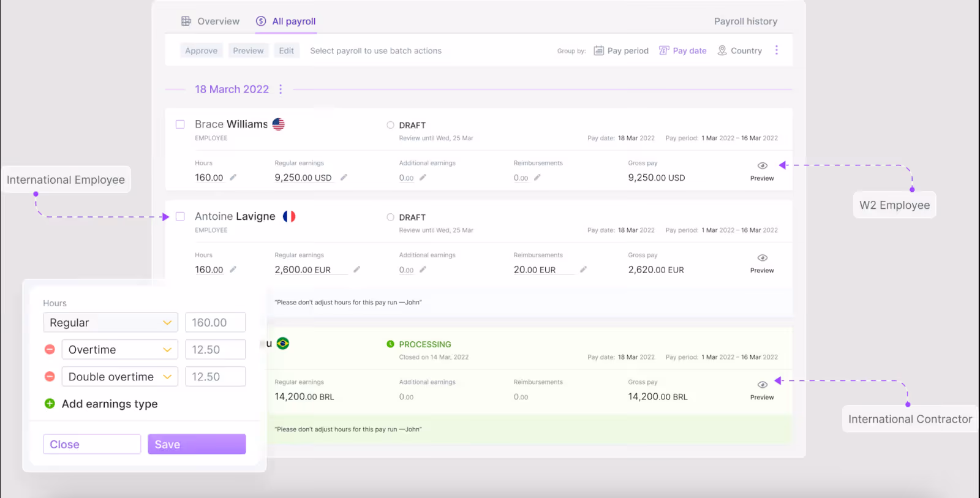This screenshot has height=498, width=980.
Task: Click the 18 March 2022 date heading
Action: pyautogui.click(x=232, y=89)
